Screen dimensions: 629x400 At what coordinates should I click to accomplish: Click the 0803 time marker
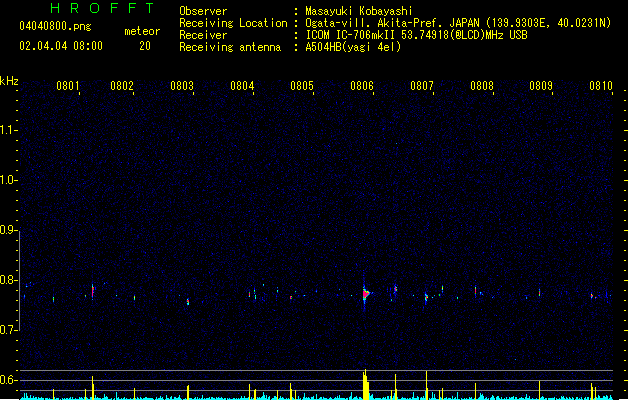(x=182, y=86)
